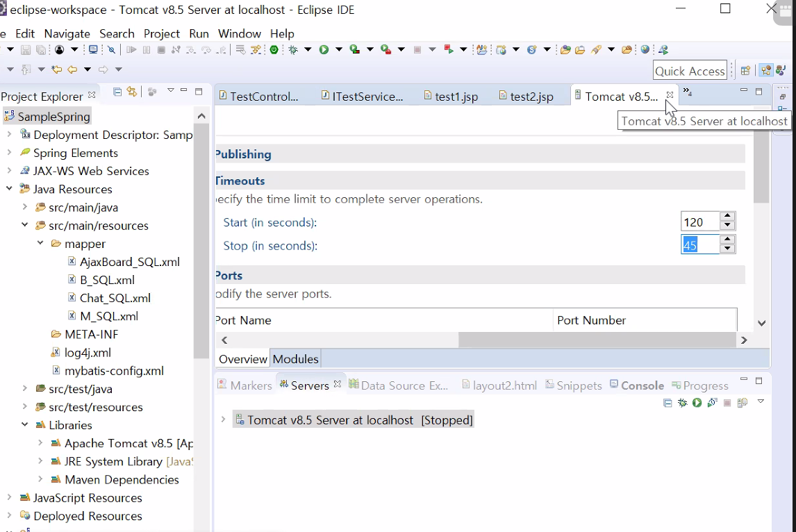Start the server with Servers view green play
This screenshot has width=796, height=532.
(697, 403)
